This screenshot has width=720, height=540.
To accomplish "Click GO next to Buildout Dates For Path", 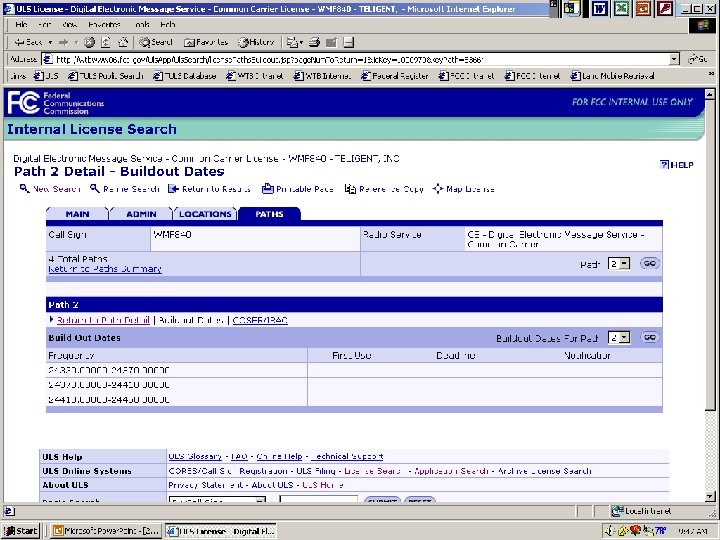I will 650,338.
